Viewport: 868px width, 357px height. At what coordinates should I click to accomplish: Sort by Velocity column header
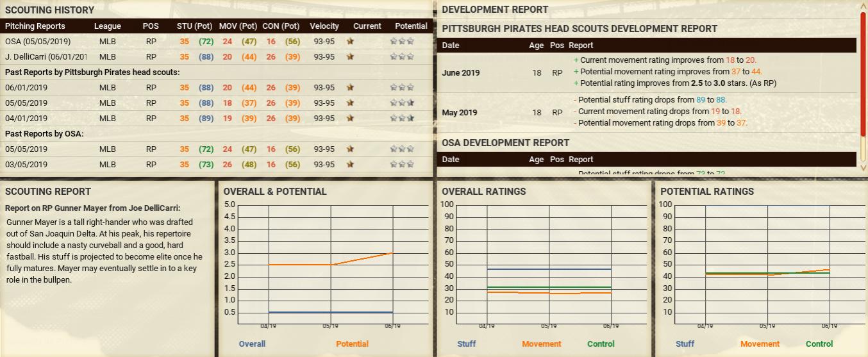coord(324,26)
